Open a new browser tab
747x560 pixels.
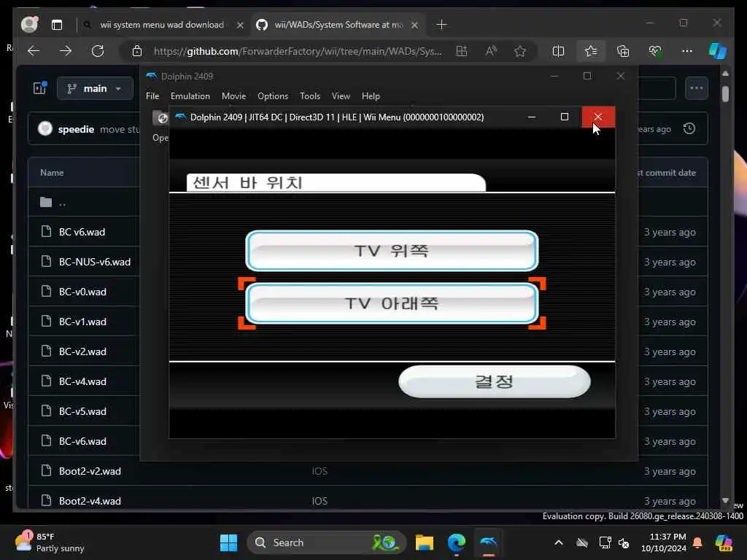(441, 25)
